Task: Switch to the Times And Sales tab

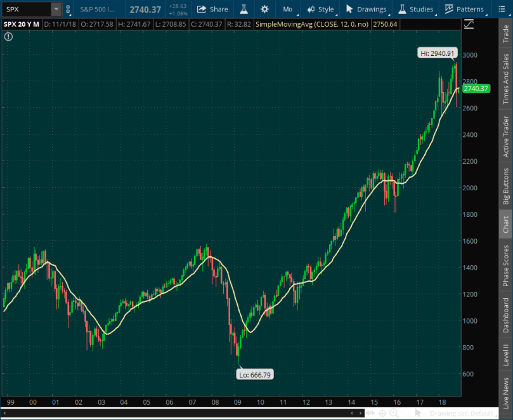Action: [505, 79]
